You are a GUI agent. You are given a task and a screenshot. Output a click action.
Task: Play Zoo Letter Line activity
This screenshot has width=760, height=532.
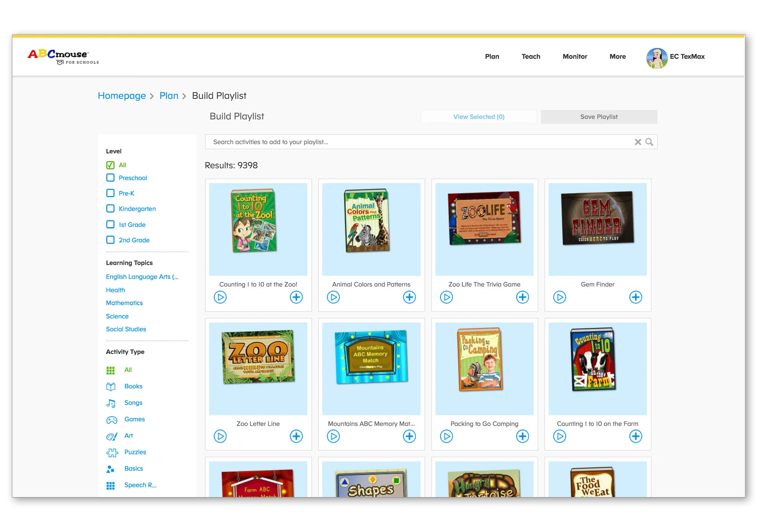pos(220,436)
